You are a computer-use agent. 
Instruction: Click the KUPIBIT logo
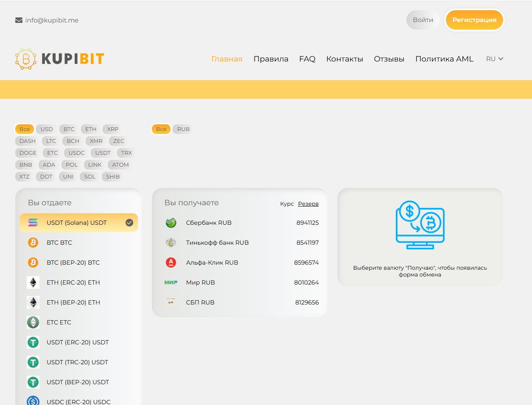[59, 59]
